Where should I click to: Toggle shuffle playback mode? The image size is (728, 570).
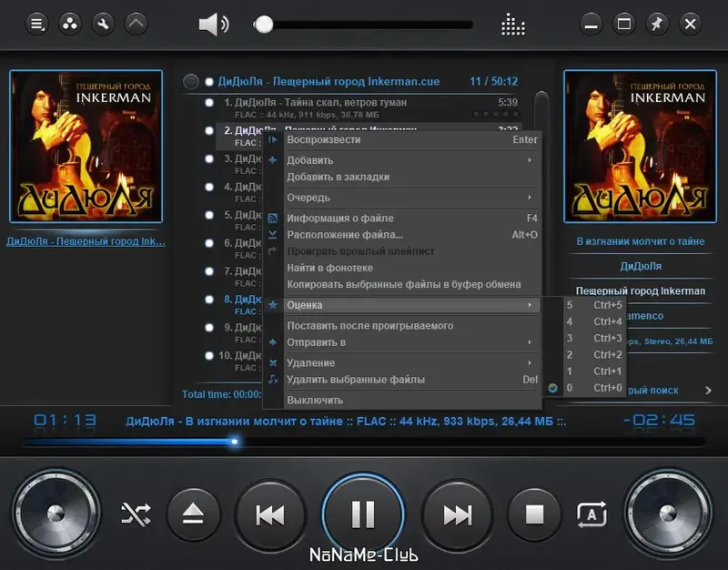click(x=136, y=514)
